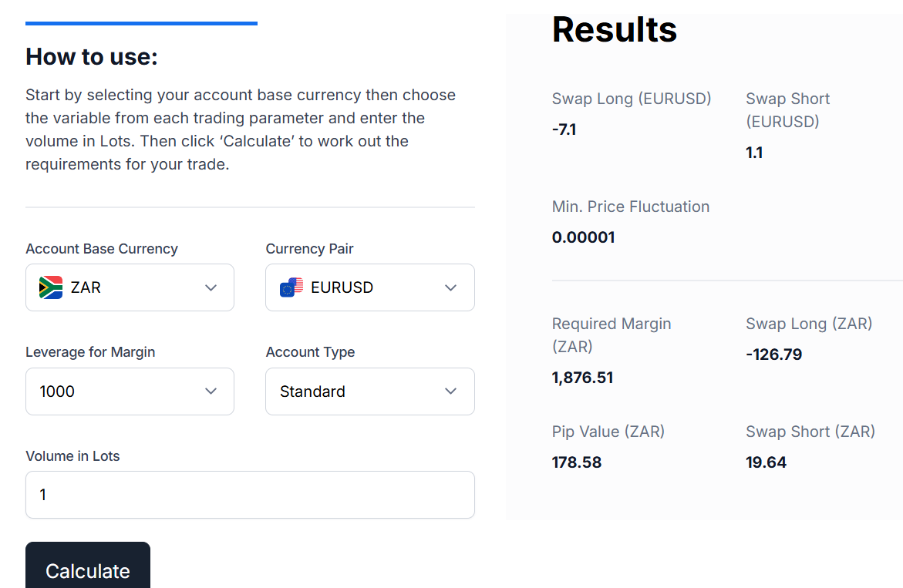Click the Swap Long ZAR value -126.79
This screenshot has width=903, height=588.
click(773, 354)
